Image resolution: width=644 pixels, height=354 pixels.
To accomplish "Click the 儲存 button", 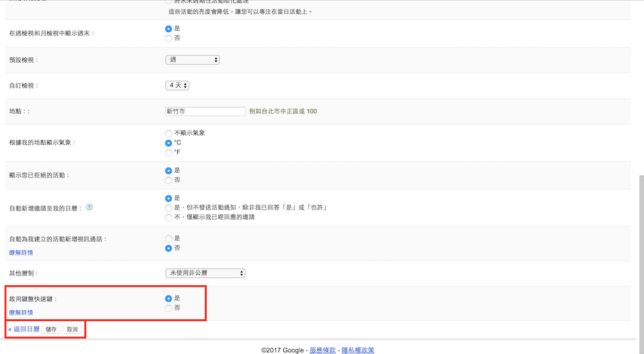I will [x=52, y=330].
